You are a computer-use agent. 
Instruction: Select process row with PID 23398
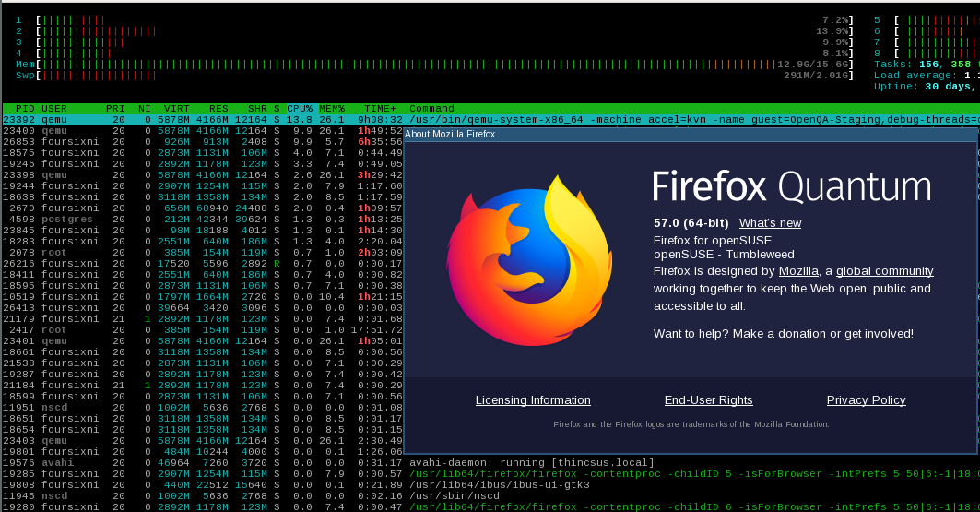coord(203,175)
